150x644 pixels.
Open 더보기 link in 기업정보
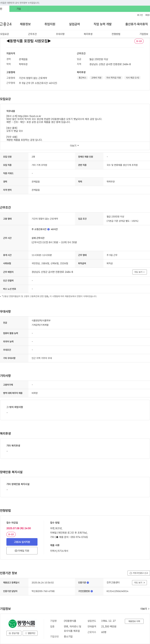pos(145,609)
